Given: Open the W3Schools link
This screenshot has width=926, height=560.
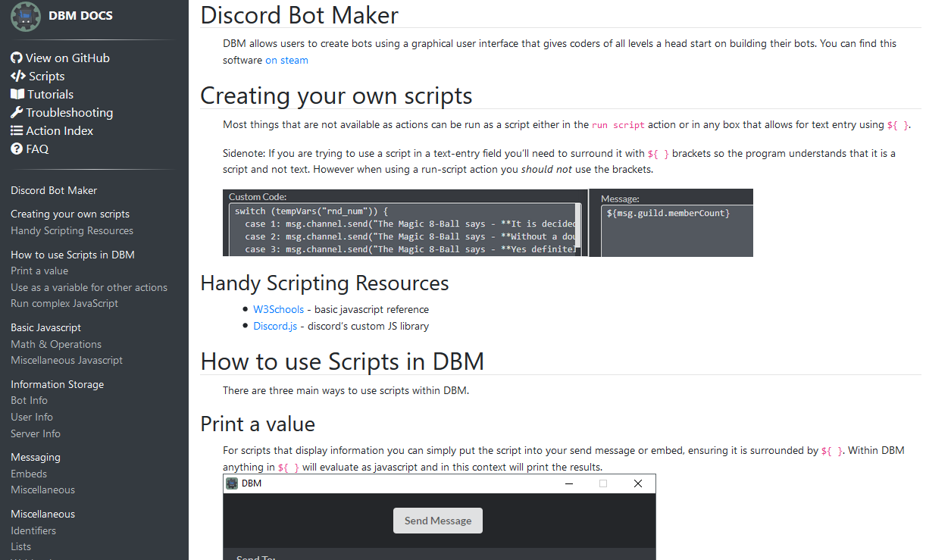Looking at the screenshot, I should point(279,309).
